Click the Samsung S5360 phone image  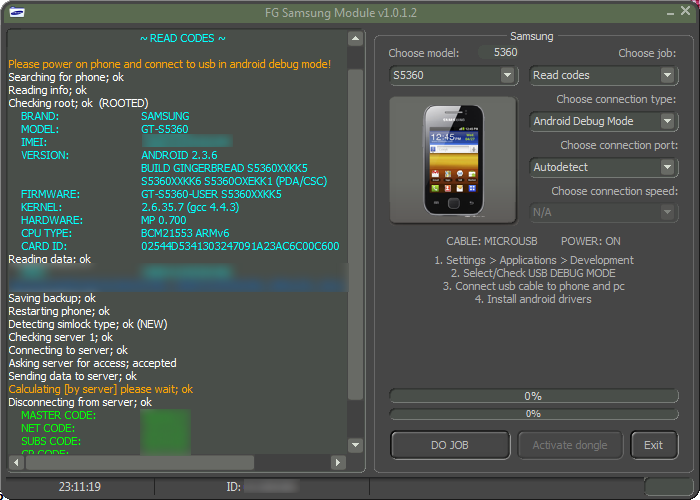(x=453, y=157)
